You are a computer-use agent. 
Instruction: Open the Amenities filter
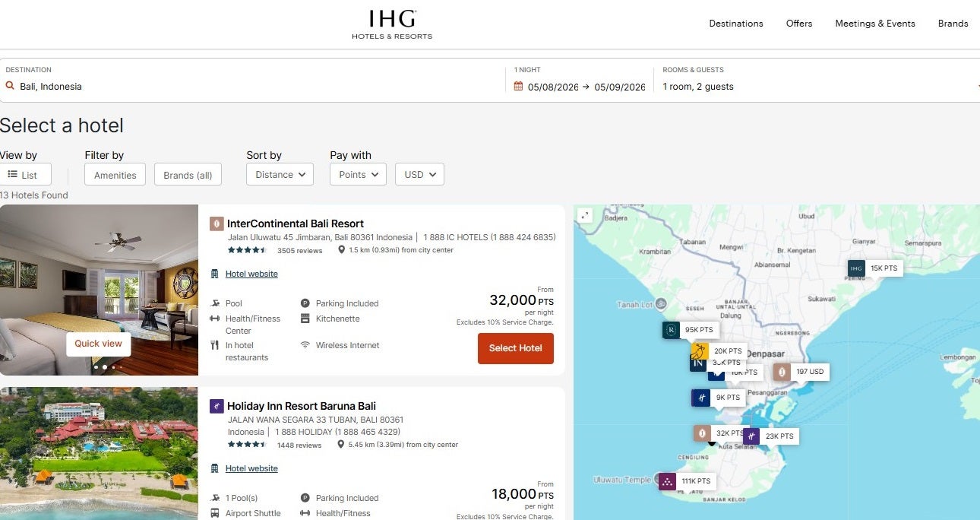click(115, 175)
